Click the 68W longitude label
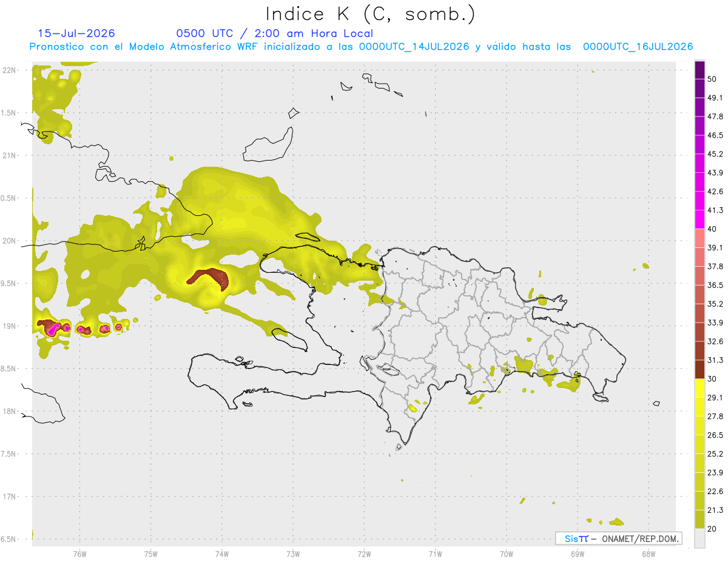This screenshot has width=728, height=562. pyautogui.click(x=649, y=554)
